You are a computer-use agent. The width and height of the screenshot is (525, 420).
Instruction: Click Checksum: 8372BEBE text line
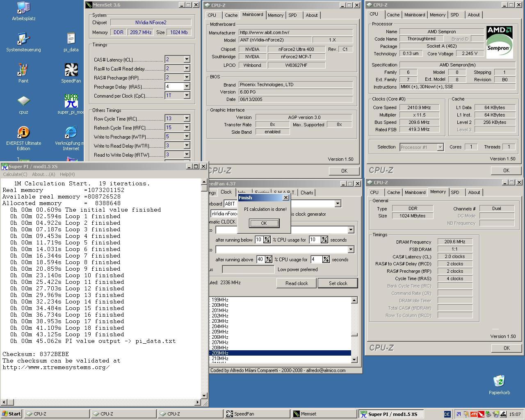click(x=36, y=354)
